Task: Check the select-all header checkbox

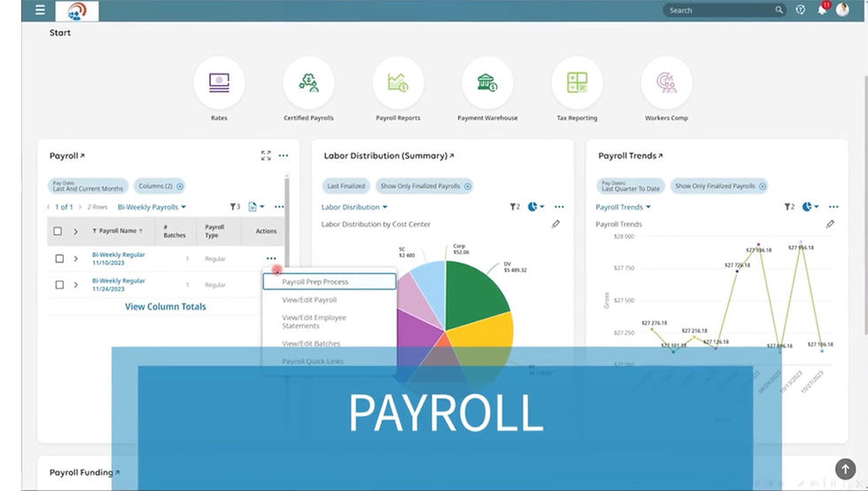Action: tap(58, 231)
